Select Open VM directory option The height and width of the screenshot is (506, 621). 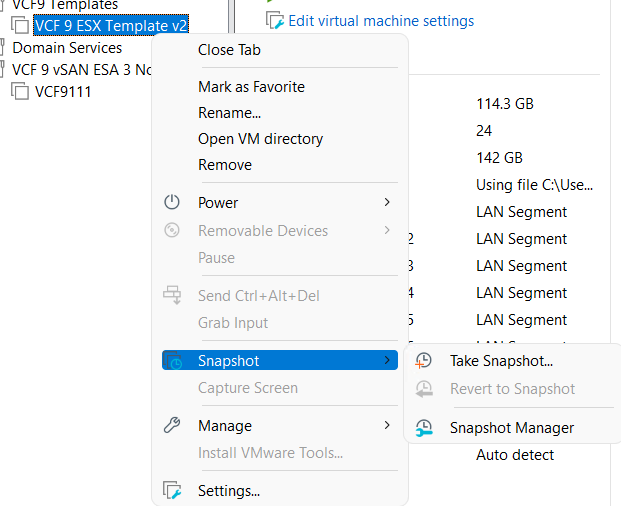point(260,139)
